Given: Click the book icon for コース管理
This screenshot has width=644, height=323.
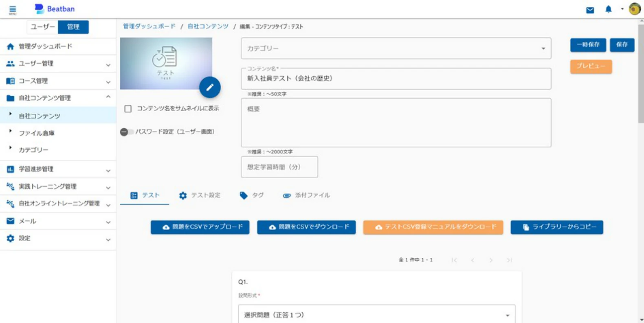Looking at the screenshot, I should tap(11, 81).
